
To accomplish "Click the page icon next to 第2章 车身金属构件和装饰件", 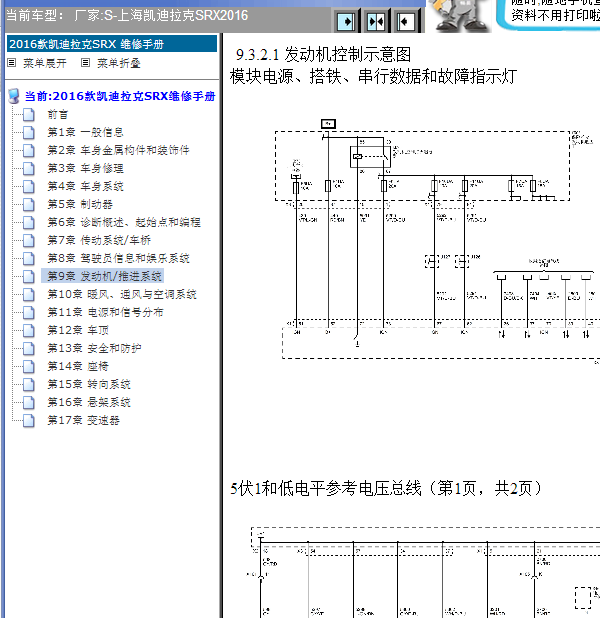I will coord(29,151).
